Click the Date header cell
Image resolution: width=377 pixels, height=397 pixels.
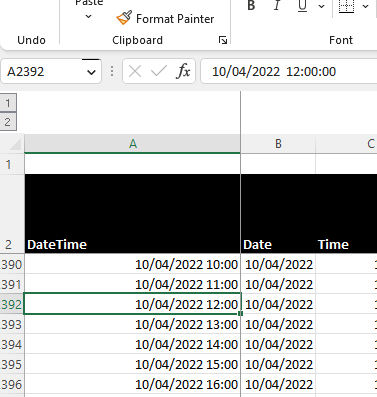click(278, 214)
